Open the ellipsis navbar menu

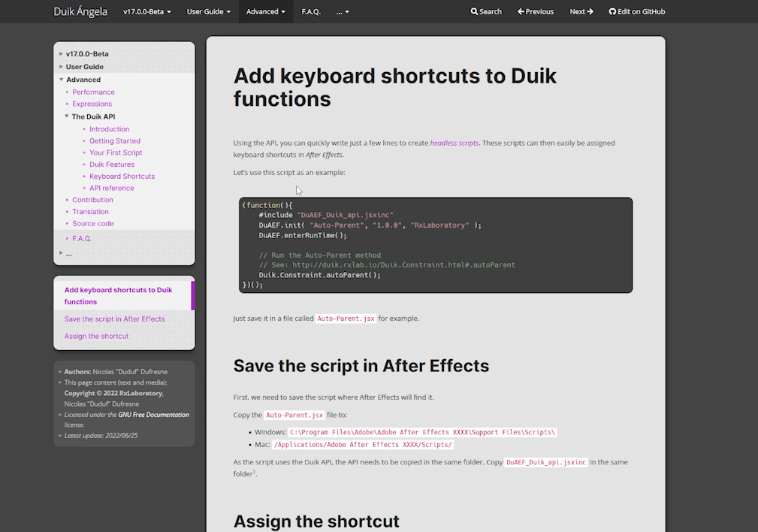pyautogui.click(x=343, y=12)
